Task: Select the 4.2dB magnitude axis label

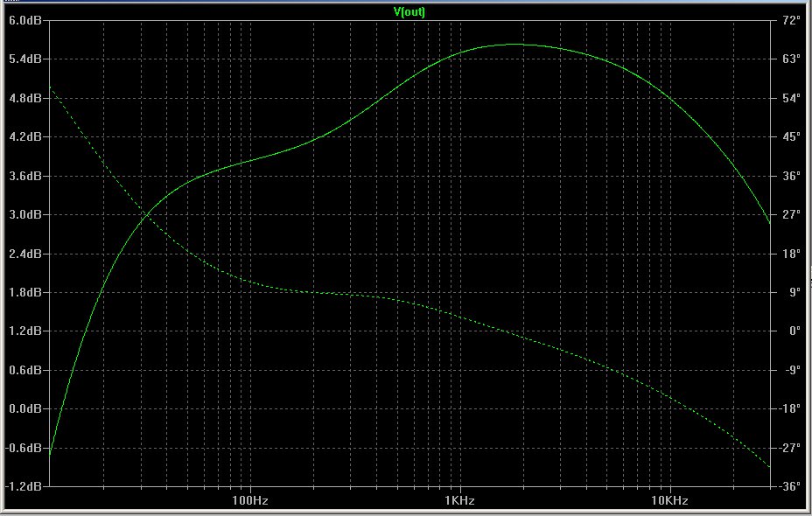Action: point(24,136)
